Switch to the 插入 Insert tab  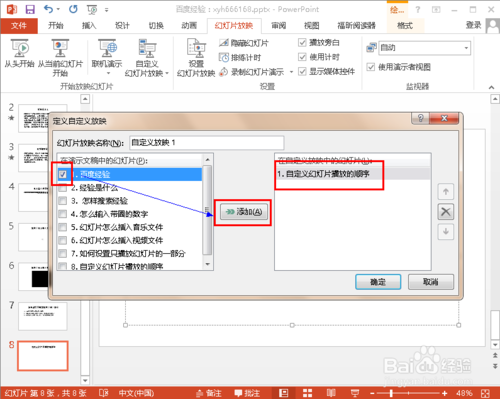click(x=89, y=26)
